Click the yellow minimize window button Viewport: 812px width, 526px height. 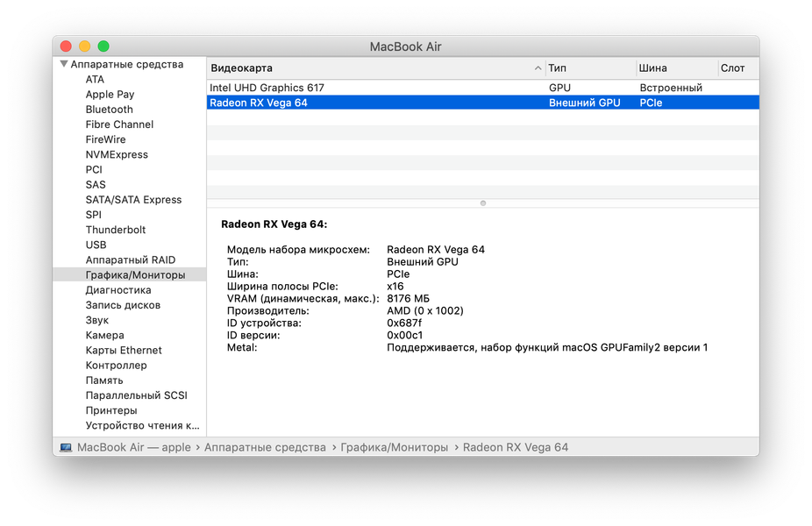85,46
